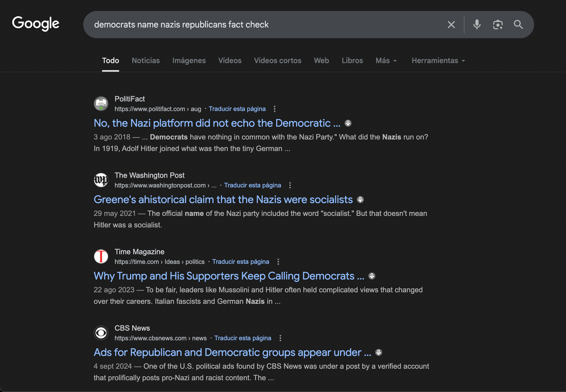Screen dimensions: 566x392
Task: Clear the search query with the X icon
Action: pos(451,25)
